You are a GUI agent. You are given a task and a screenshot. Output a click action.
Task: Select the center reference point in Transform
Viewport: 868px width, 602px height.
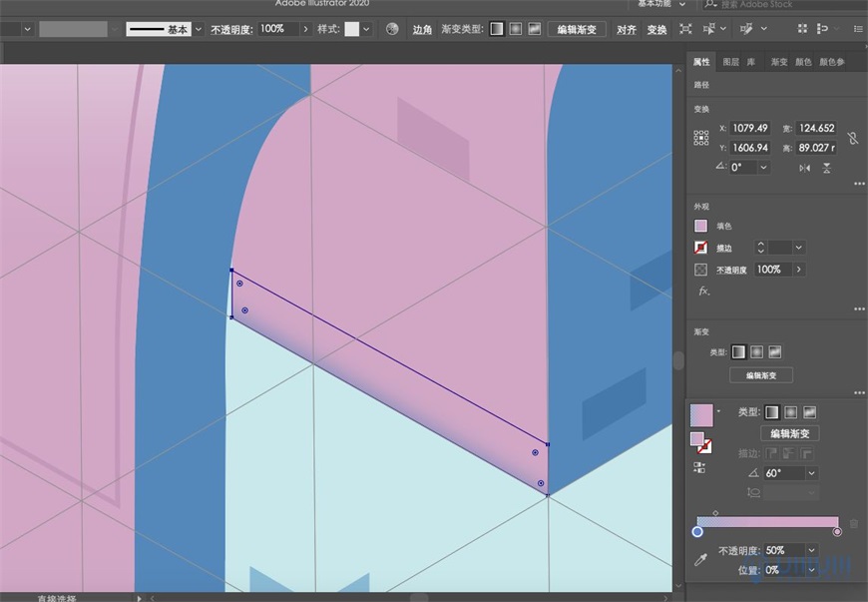[701, 137]
